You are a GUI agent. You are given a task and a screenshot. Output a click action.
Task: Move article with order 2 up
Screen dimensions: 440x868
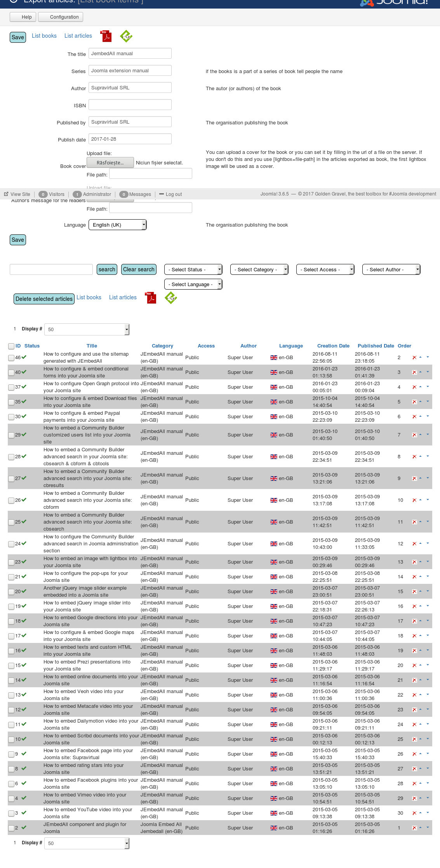pyautogui.click(x=420, y=357)
